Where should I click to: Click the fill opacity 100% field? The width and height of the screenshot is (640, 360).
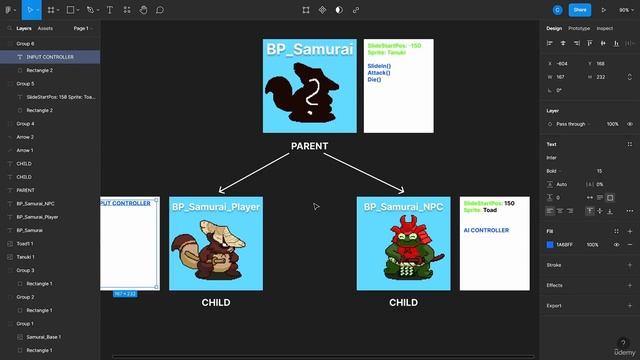tap(593, 244)
